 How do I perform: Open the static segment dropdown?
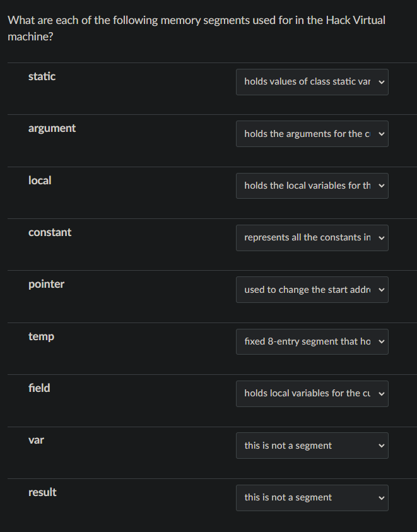(x=312, y=82)
